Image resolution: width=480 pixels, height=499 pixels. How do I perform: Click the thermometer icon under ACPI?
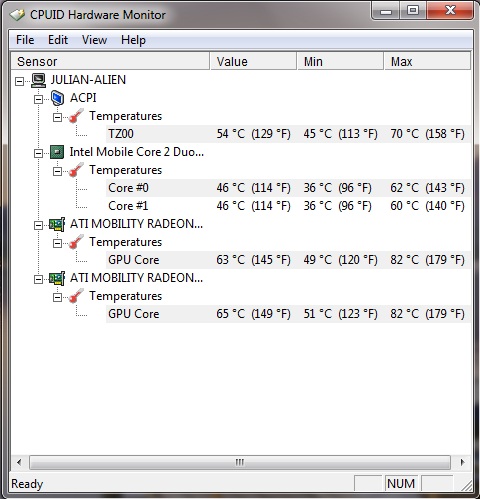tap(76, 116)
